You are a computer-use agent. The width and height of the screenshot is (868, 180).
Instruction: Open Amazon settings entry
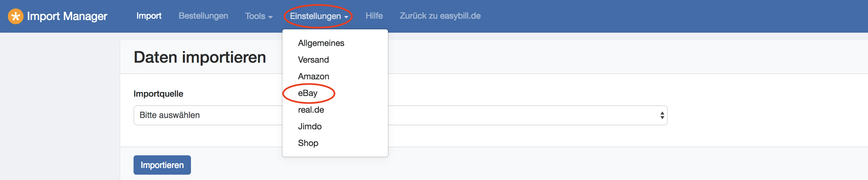click(x=313, y=76)
